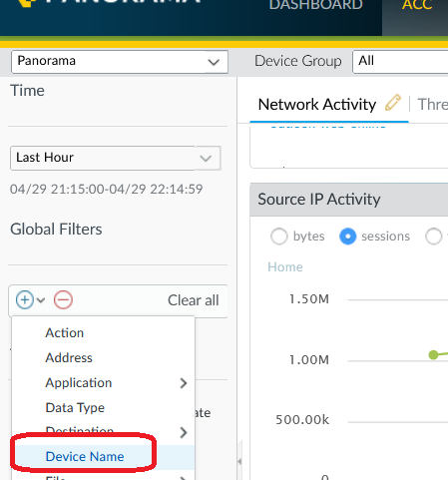
Task: Choose Address from the filter menu
Action: [103, 358]
